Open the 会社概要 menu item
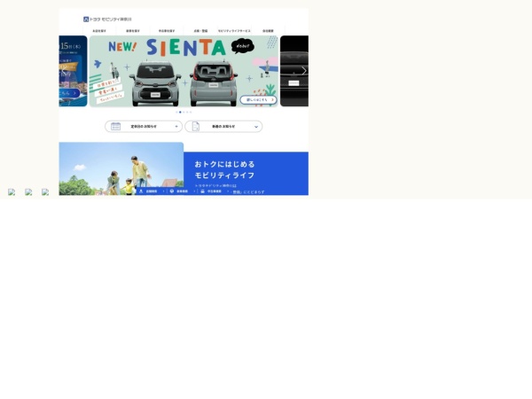The width and height of the screenshot is (532, 399). [x=268, y=31]
